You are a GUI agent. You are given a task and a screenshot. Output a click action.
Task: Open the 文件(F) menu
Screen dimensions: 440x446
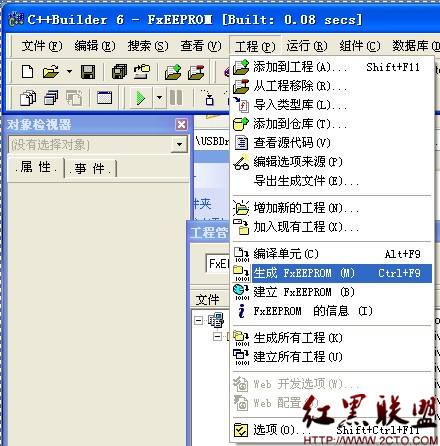[42, 46]
